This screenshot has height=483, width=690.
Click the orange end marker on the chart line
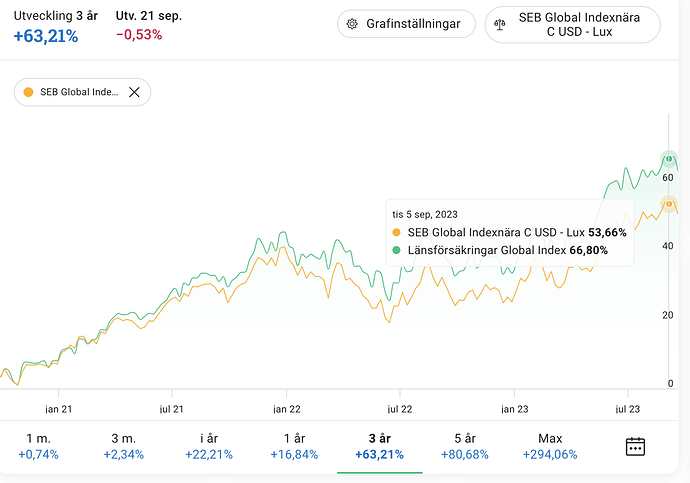click(669, 204)
